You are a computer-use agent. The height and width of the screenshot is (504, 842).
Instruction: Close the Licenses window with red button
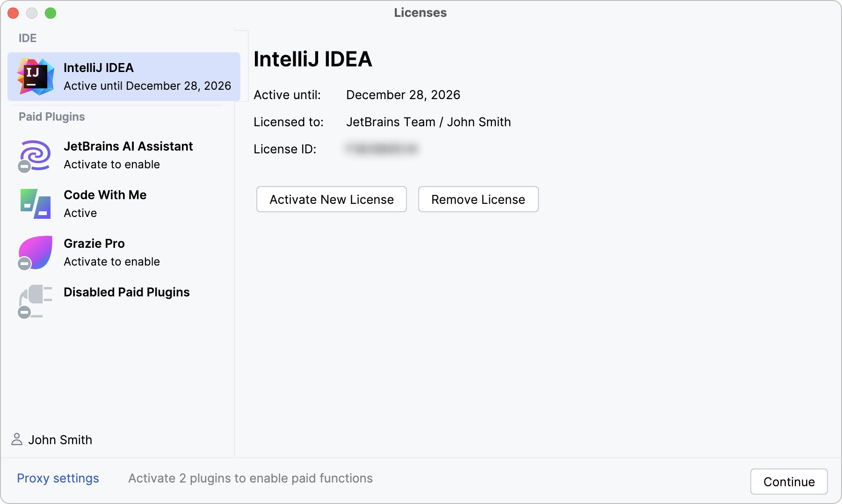13,13
